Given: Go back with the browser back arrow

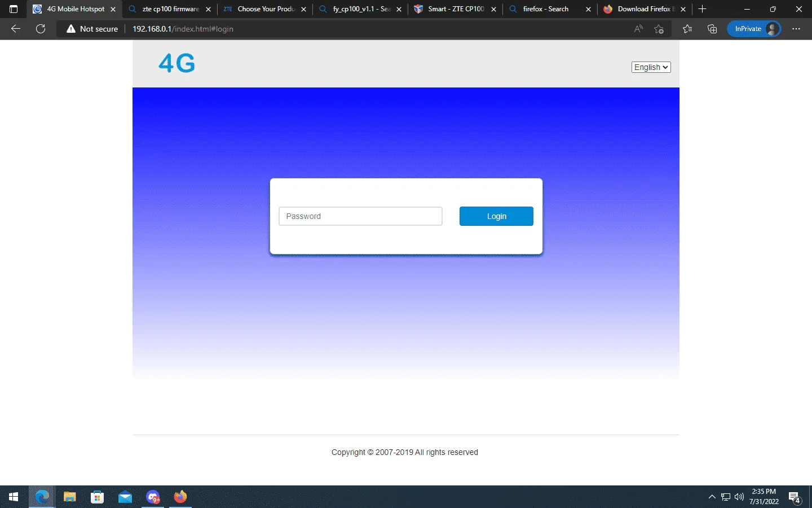Looking at the screenshot, I should (x=16, y=29).
